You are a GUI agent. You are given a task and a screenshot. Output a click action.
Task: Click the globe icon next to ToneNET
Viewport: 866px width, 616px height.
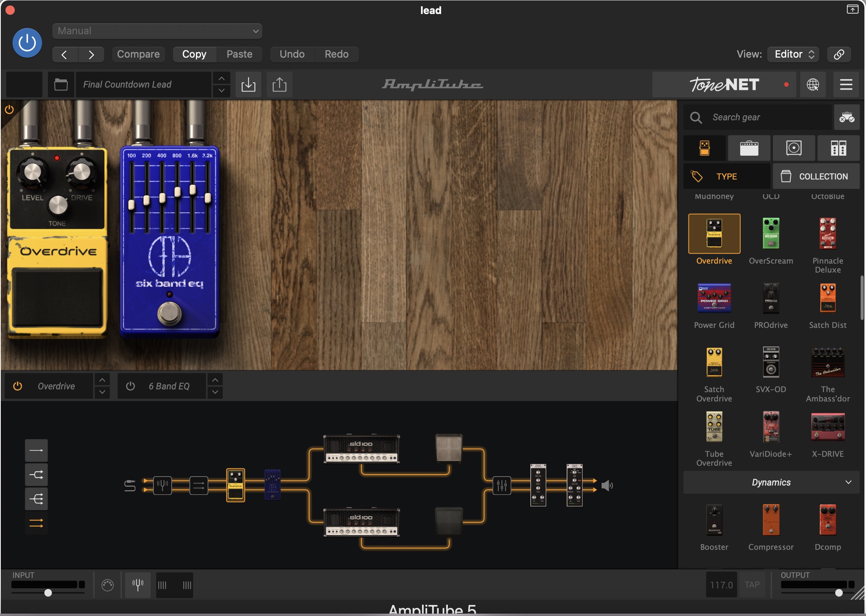(813, 84)
